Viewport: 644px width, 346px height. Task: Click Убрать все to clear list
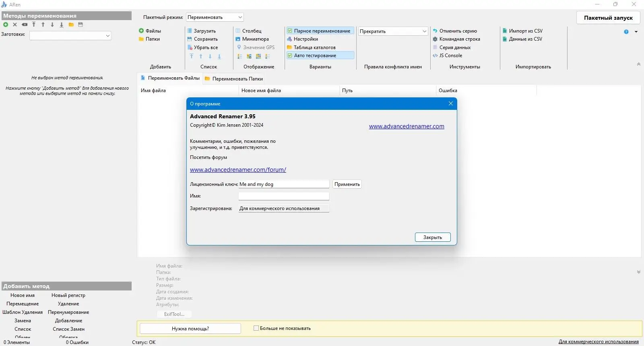pyautogui.click(x=202, y=47)
